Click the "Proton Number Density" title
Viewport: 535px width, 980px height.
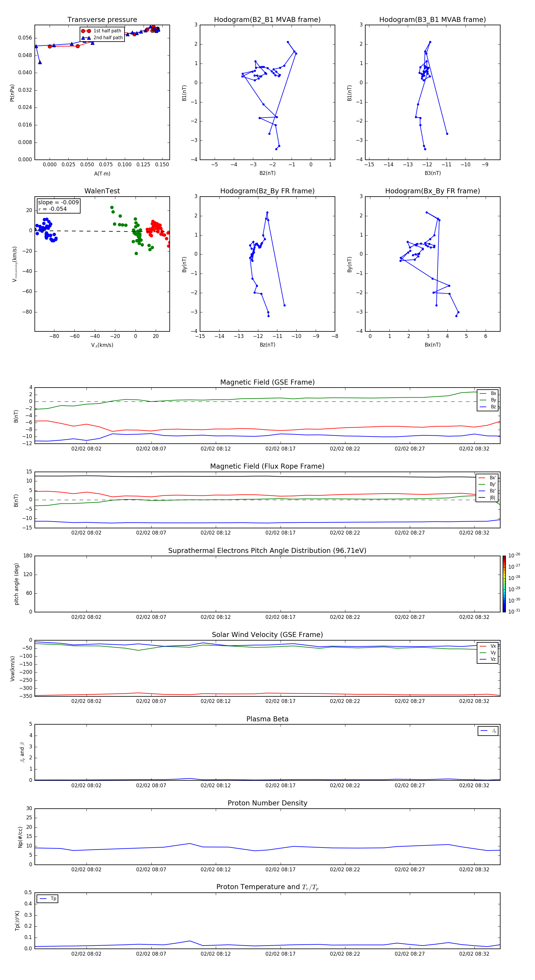point(267,803)
